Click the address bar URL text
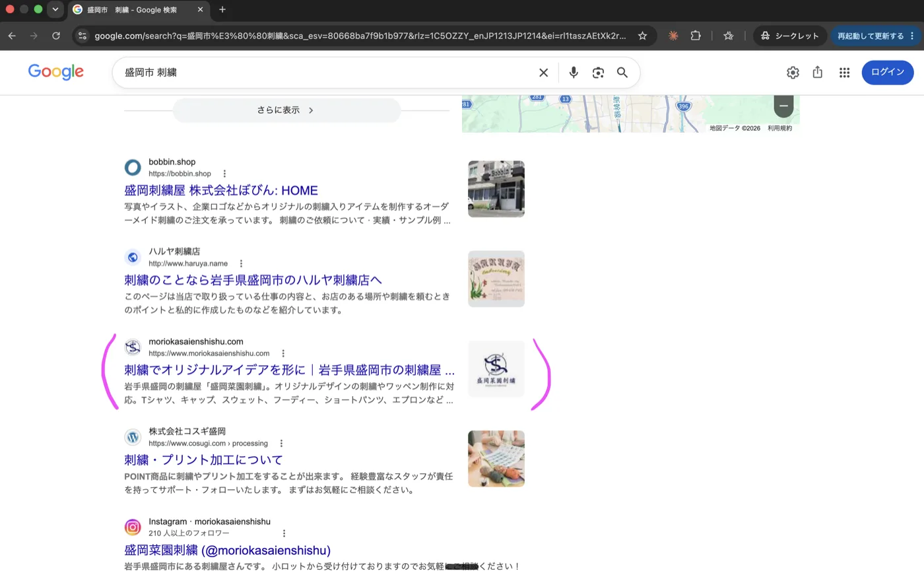This screenshot has height=575, width=924. [360, 36]
